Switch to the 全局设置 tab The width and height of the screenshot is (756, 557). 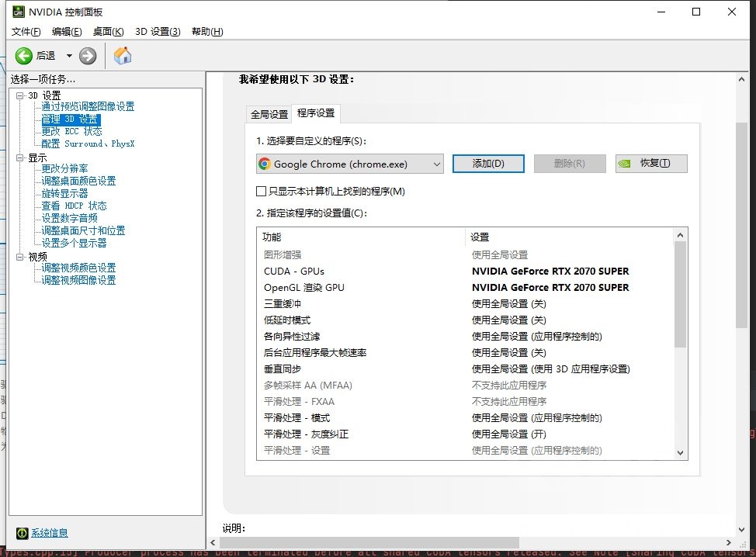pos(269,113)
